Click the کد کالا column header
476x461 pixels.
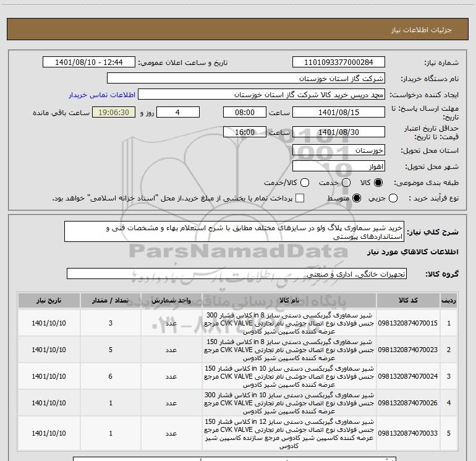tap(408, 300)
